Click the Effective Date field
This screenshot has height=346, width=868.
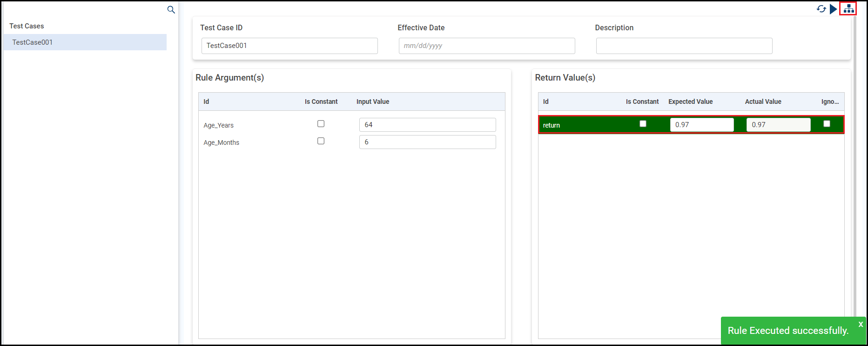pyautogui.click(x=487, y=46)
